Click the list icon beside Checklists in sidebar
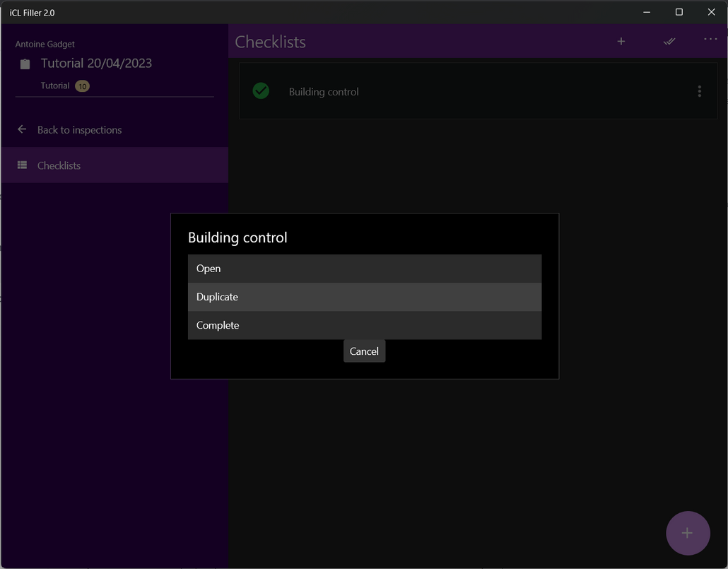The width and height of the screenshot is (728, 569). tap(22, 165)
